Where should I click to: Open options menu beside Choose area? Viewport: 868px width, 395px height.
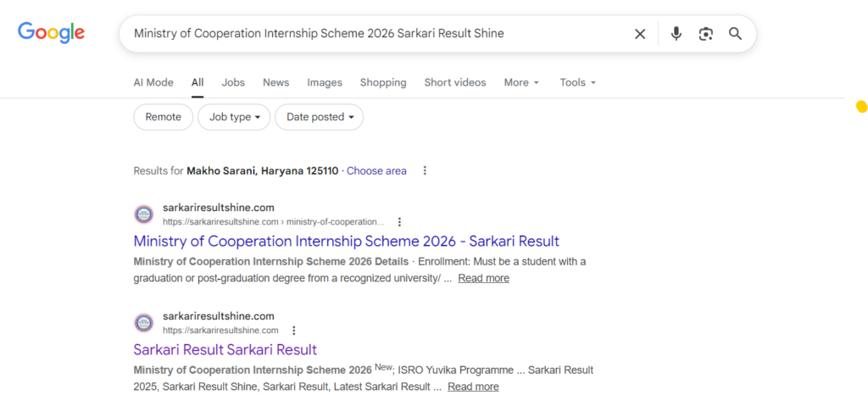[x=425, y=170]
